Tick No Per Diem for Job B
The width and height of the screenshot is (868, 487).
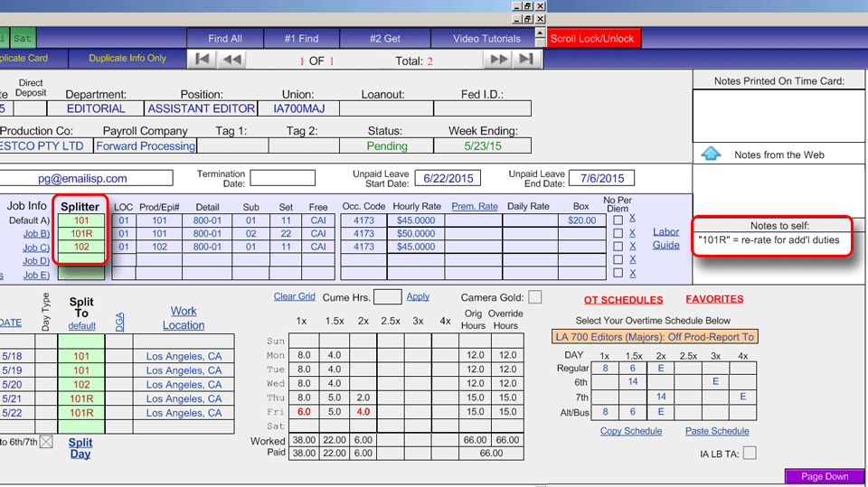pyautogui.click(x=618, y=233)
